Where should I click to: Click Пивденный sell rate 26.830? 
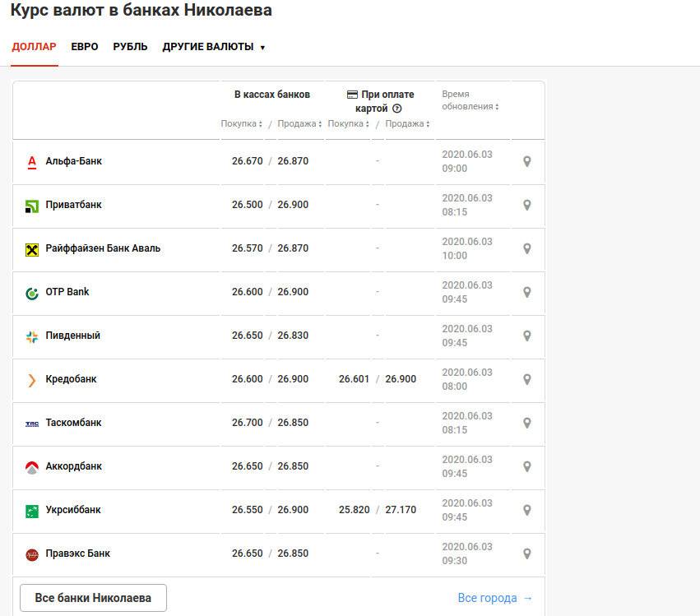[x=293, y=336]
